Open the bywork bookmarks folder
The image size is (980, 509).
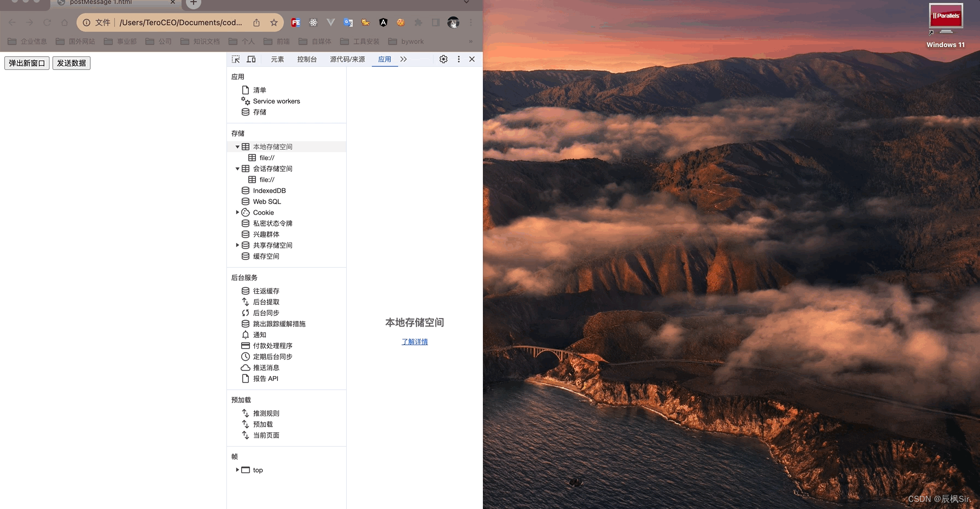[406, 42]
